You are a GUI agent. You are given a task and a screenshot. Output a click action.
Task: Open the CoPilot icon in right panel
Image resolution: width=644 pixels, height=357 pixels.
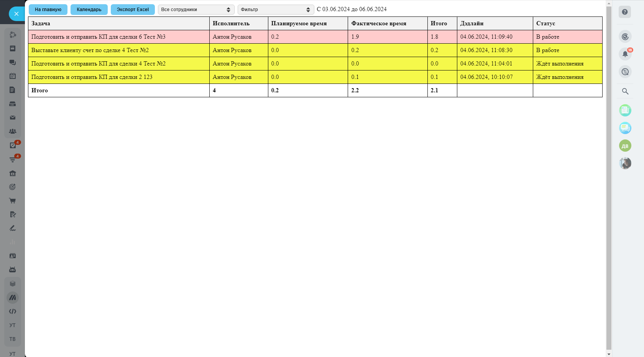pyautogui.click(x=625, y=37)
